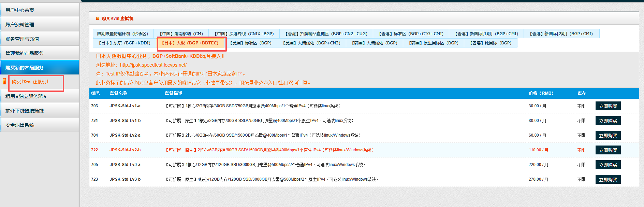Open 【美国】标准区 (BGP) tab
644x207 pixels.
point(251,43)
